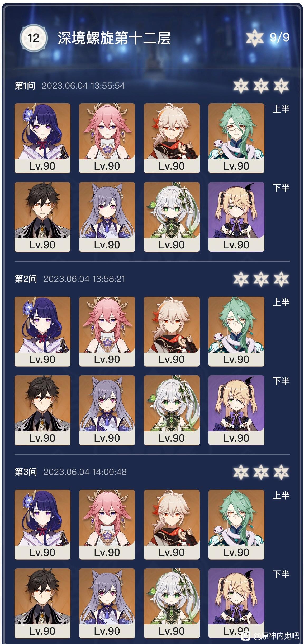The width and height of the screenshot is (304, 644).
Task: Click the floor 12 badge icon
Action: [34, 38]
